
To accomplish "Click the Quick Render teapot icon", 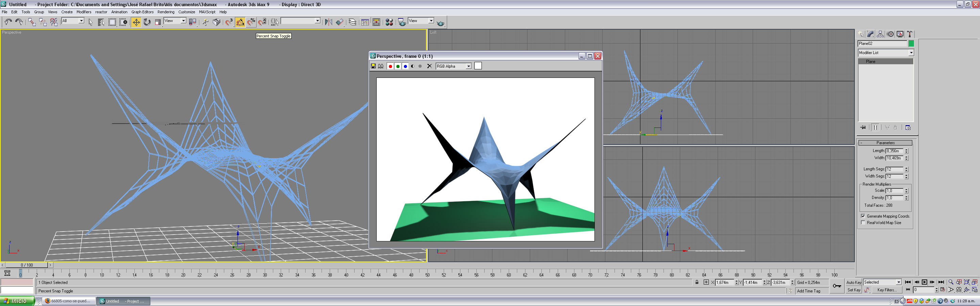I will coord(441,23).
